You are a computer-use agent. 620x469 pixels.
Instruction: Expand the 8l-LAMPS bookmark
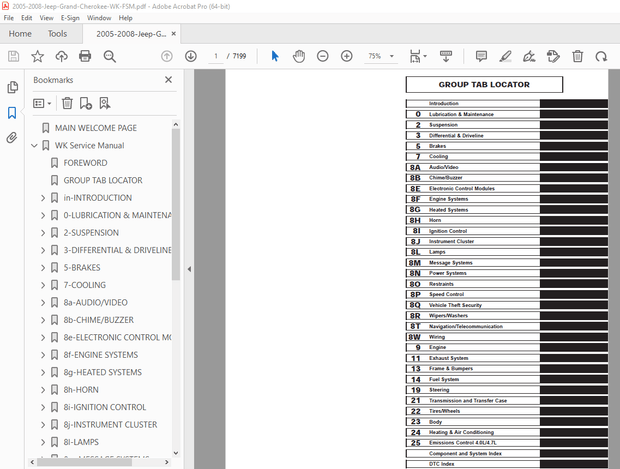click(43, 442)
